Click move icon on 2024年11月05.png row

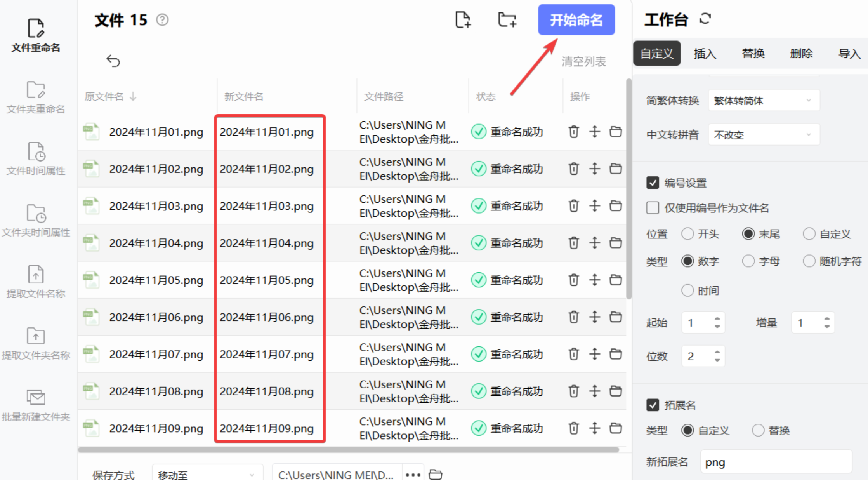pos(594,280)
